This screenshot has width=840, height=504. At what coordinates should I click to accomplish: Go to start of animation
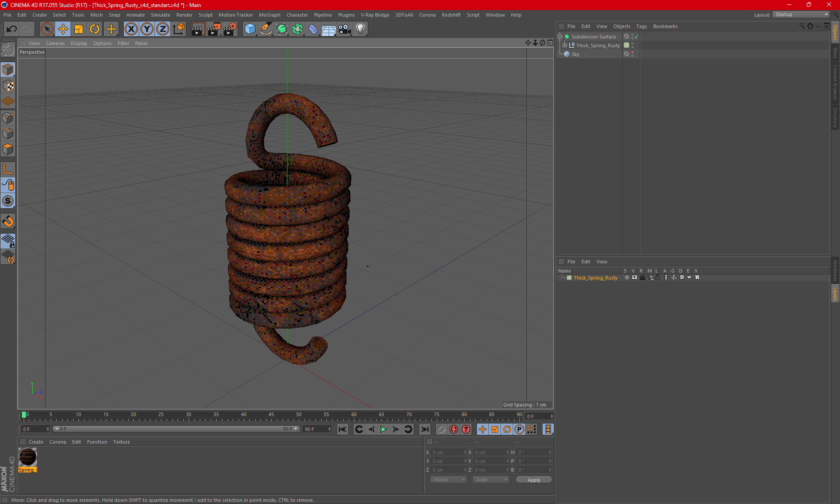343,429
